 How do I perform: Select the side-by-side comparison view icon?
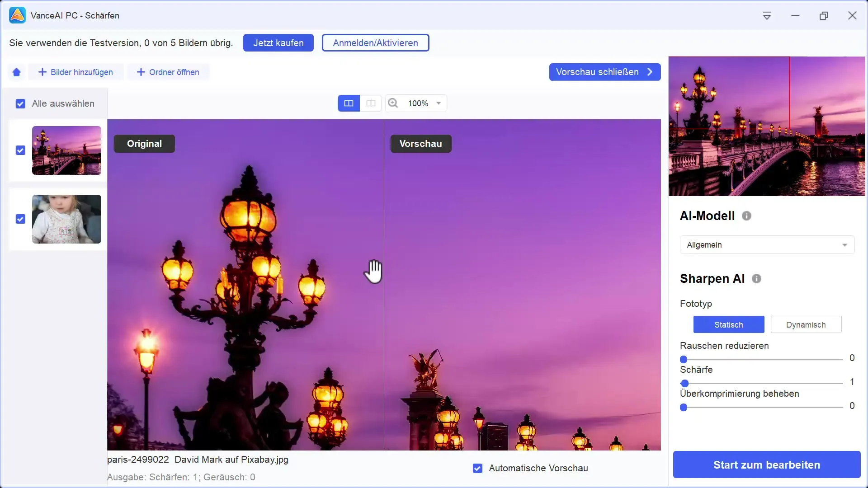pyautogui.click(x=349, y=103)
